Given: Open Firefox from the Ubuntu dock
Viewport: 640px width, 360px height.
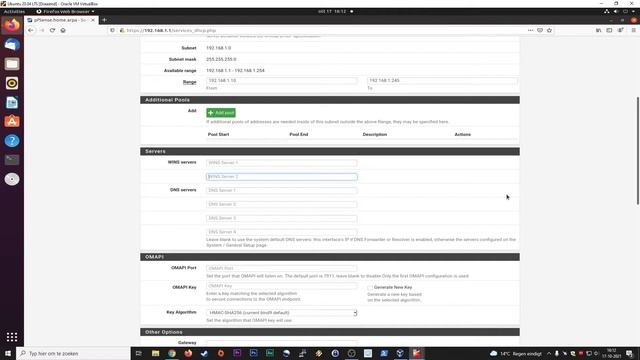Looking at the screenshot, I should point(12,25).
